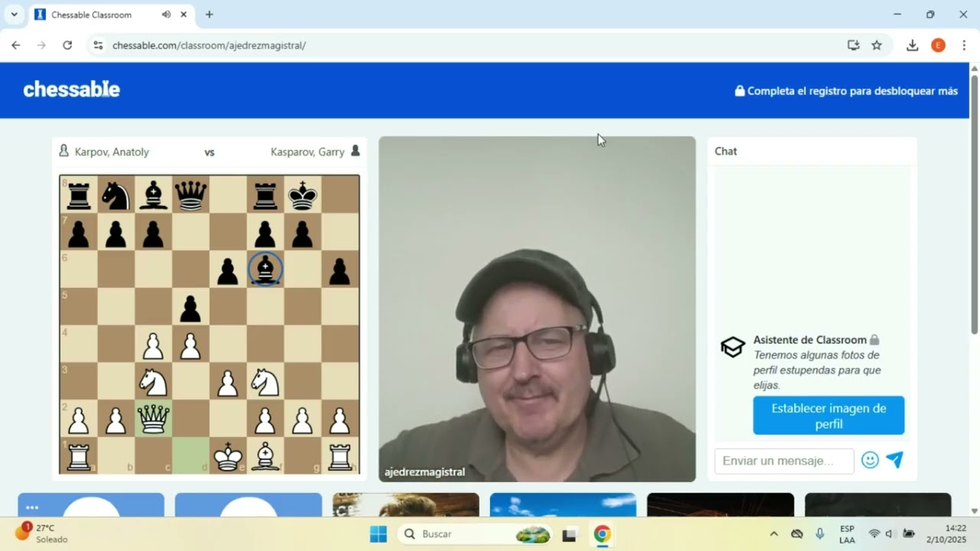
Task: Click the ajedrezmagistral webcam video
Action: pos(537,309)
